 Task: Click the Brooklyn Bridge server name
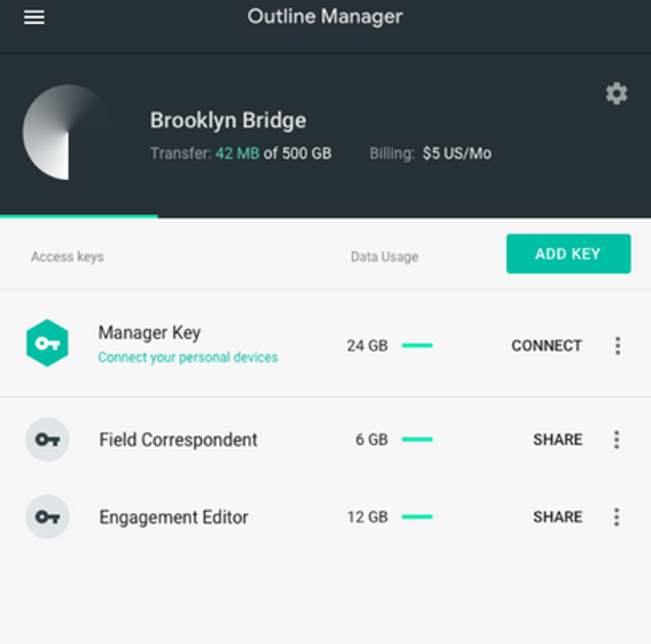228,121
